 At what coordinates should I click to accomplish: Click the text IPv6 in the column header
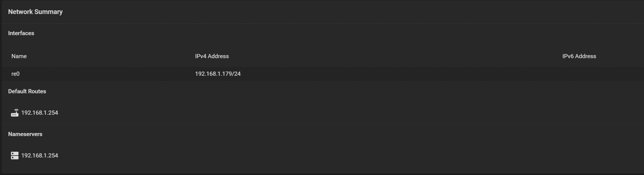[x=568, y=56]
